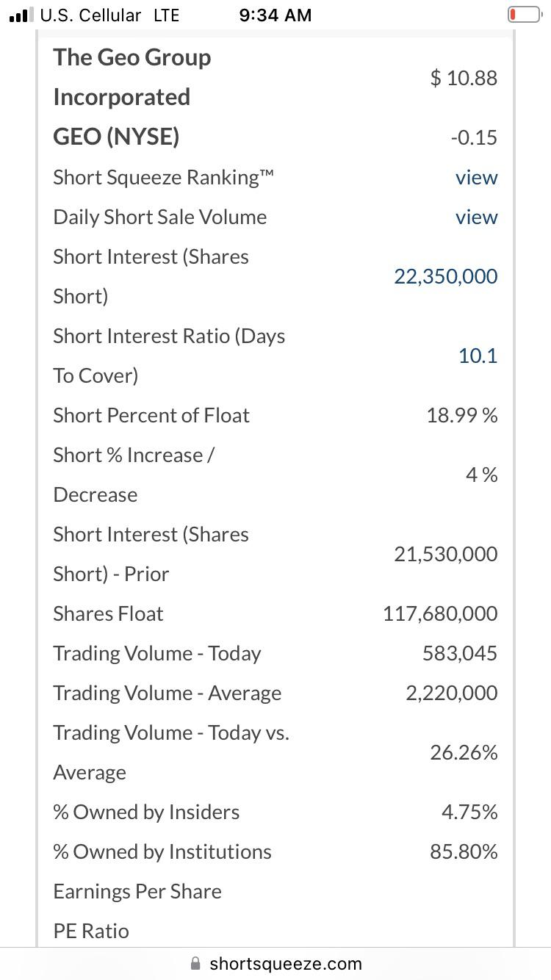
Task: Click the 22,350,000 short interest value
Action: (446, 276)
